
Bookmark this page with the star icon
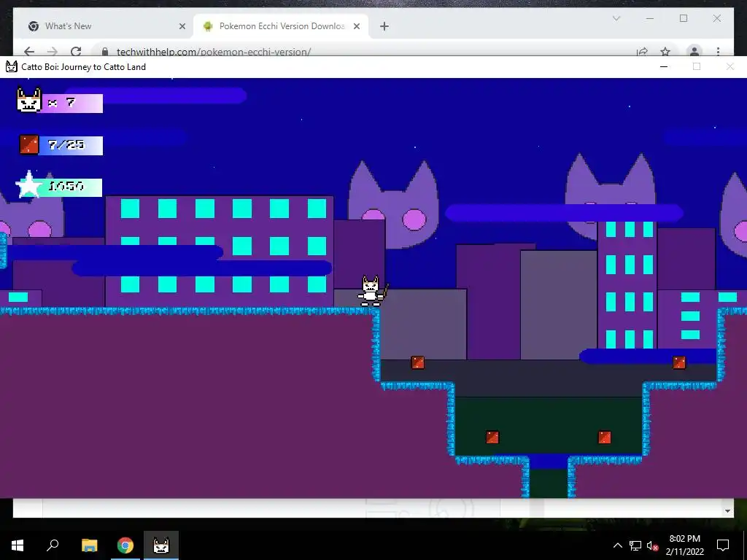(665, 52)
